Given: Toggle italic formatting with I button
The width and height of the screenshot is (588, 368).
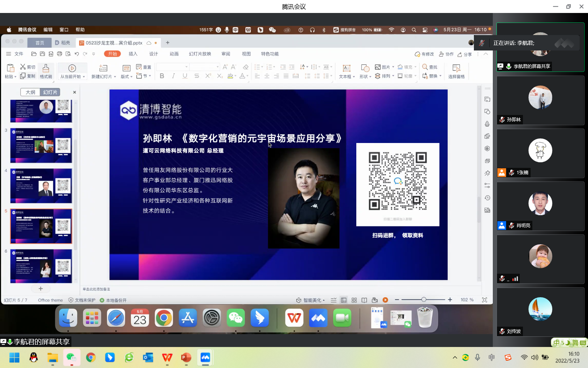Looking at the screenshot, I should tap(173, 76).
